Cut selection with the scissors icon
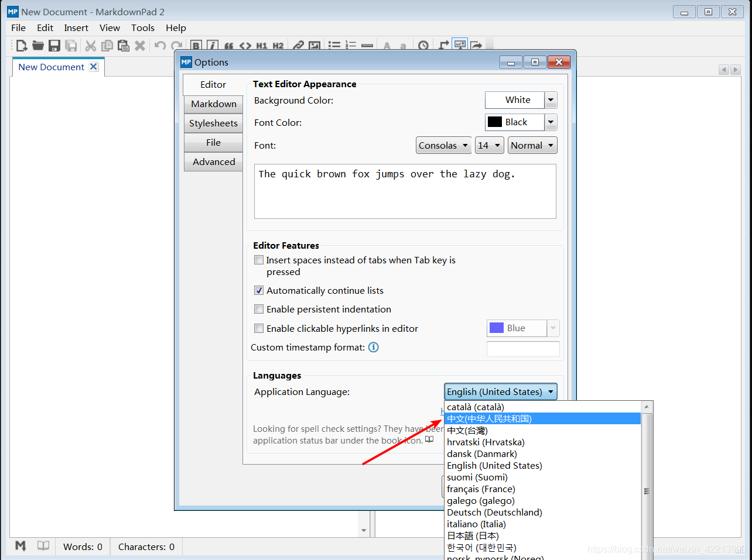 [x=91, y=46]
